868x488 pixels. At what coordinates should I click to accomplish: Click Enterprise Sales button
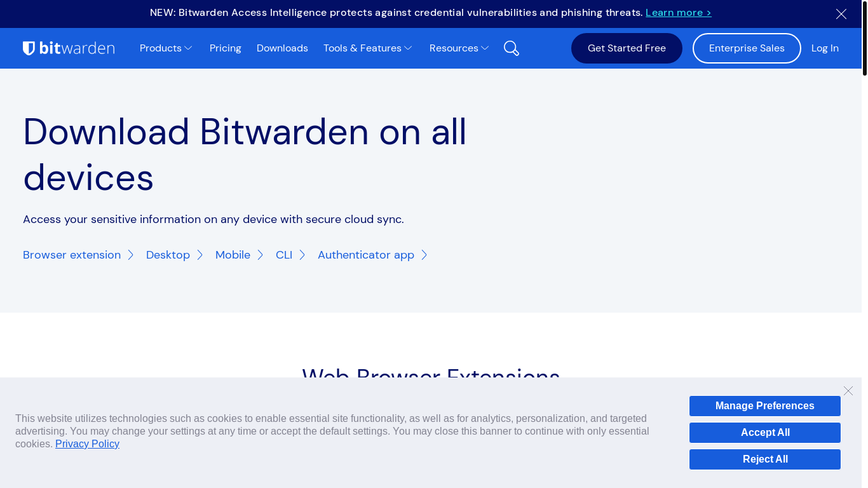click(747, 48)
